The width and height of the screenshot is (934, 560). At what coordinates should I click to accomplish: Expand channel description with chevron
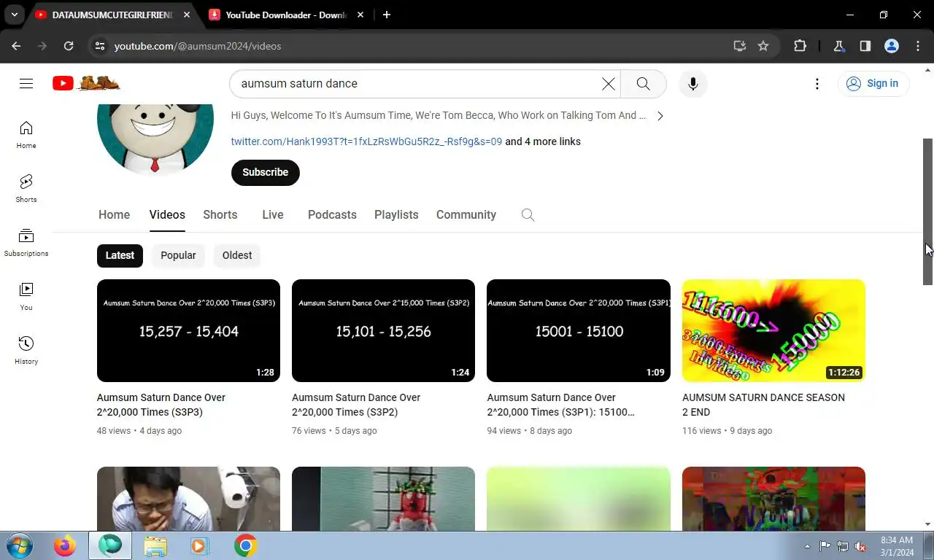click(660, 116)
